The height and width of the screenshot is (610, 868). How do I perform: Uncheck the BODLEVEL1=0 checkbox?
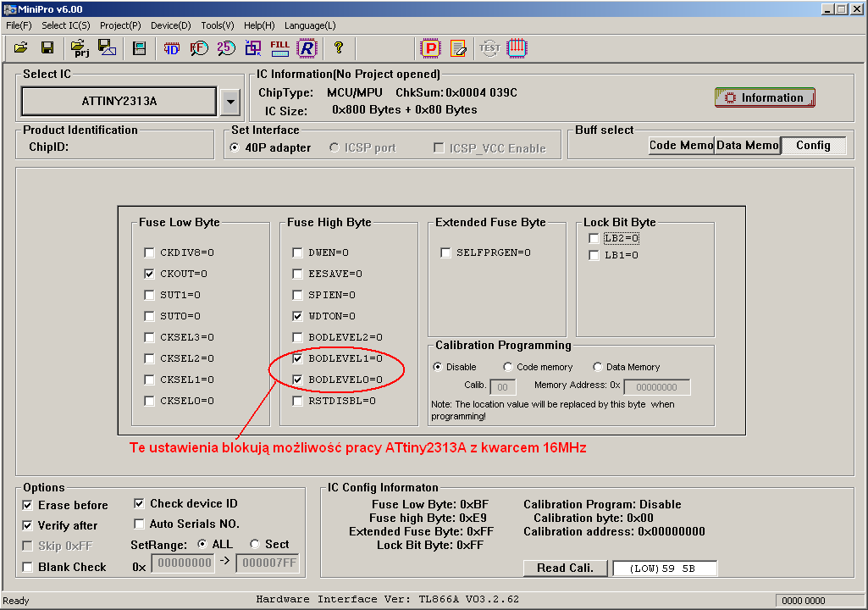coord(297,358)
